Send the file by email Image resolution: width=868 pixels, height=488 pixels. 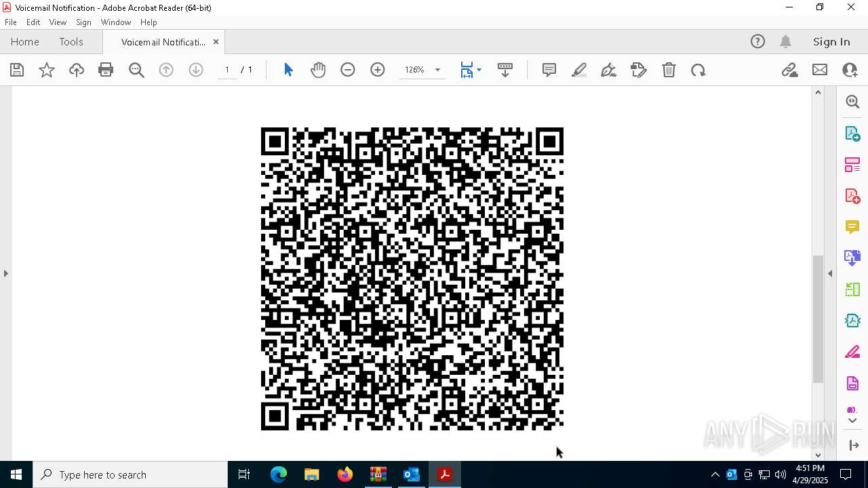pyautogui.click(x=820, y=70)
